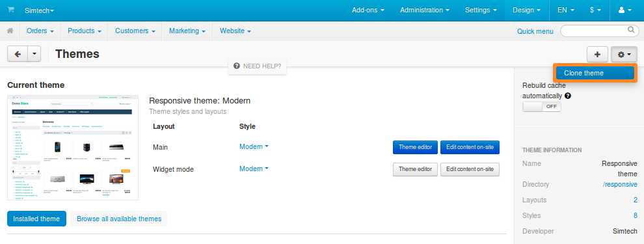Image resolution: width=644 pixels, height=244 pixels.
Task: Select Clone theme menu entry
Action: point(595,73)
